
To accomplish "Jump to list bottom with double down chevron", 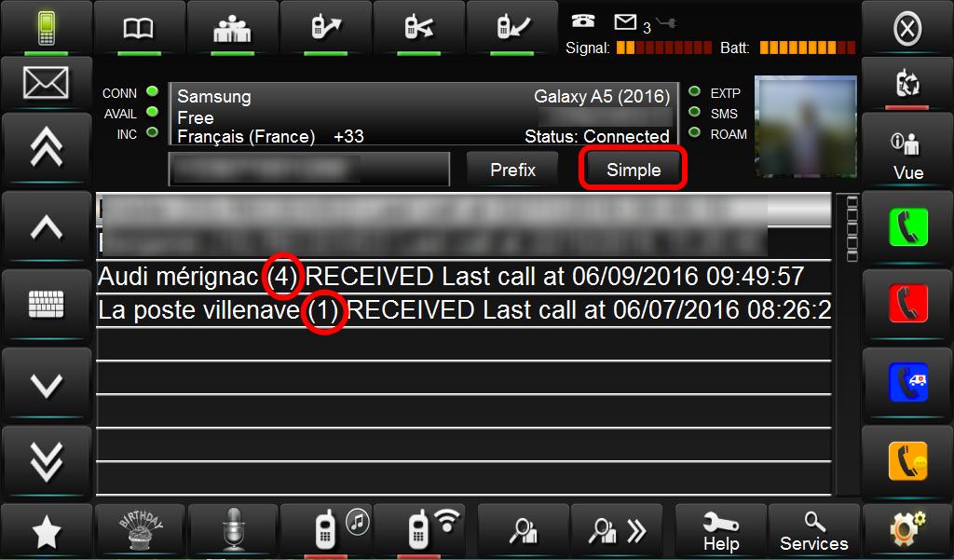I will tap(47, 461).
